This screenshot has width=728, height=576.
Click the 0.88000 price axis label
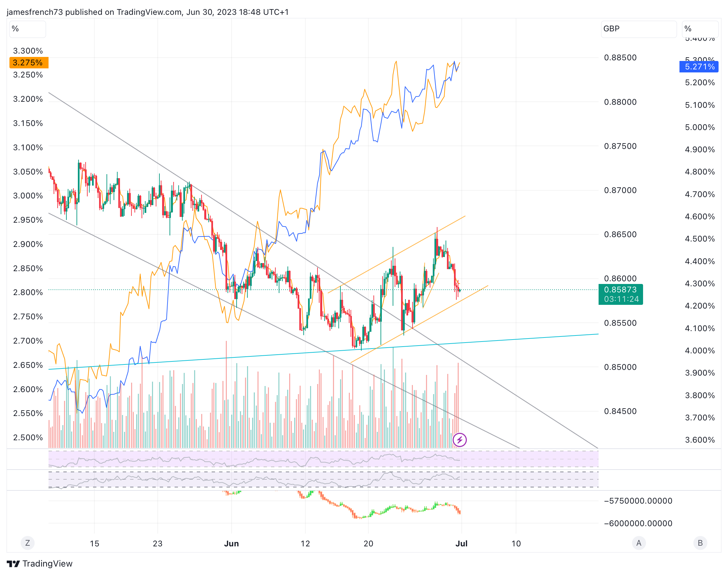click(620, 102)
